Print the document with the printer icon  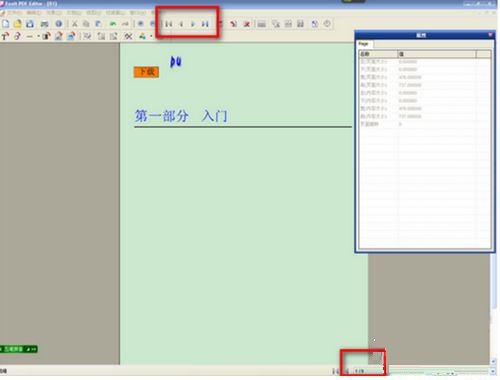44,24
